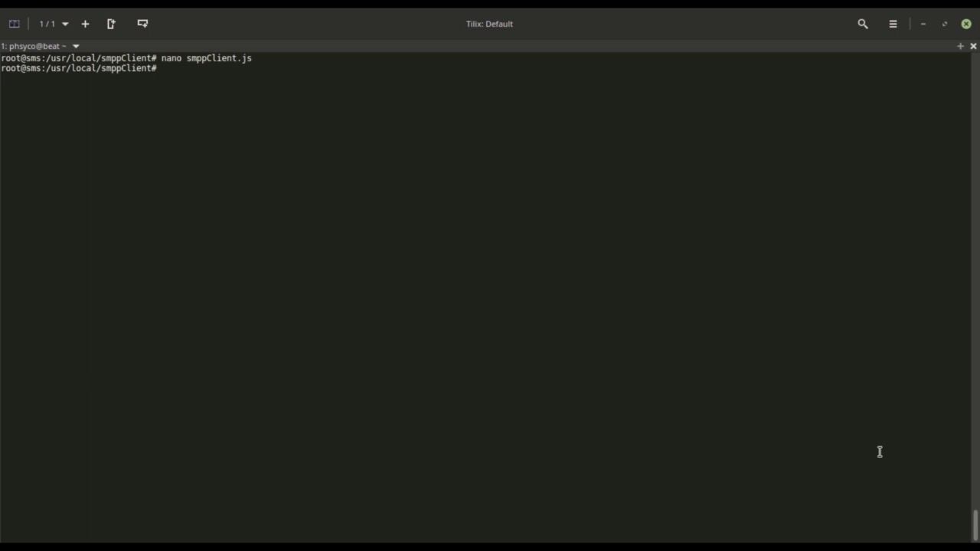
Task: Restore the Tilix window size
Action: (x=945, y=24)
